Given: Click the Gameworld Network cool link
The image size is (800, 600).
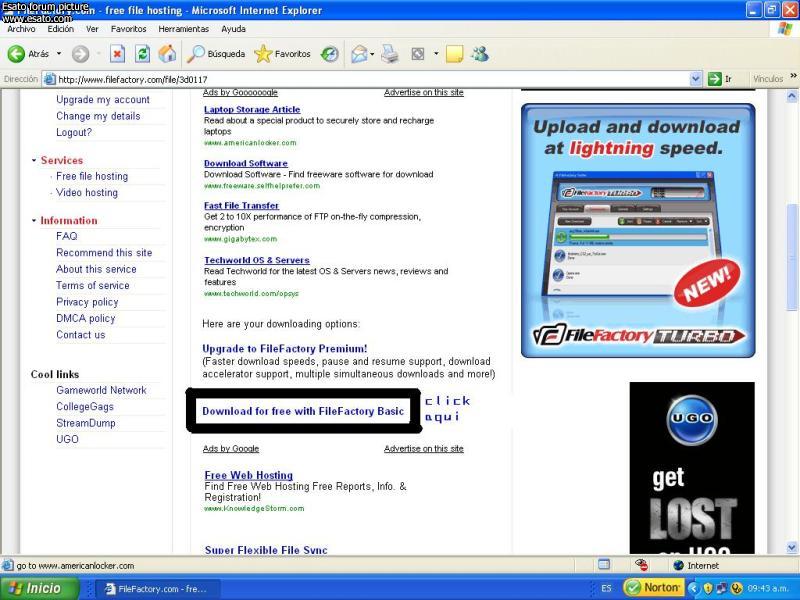Looking at the screenshot, I should pos(101,390).
